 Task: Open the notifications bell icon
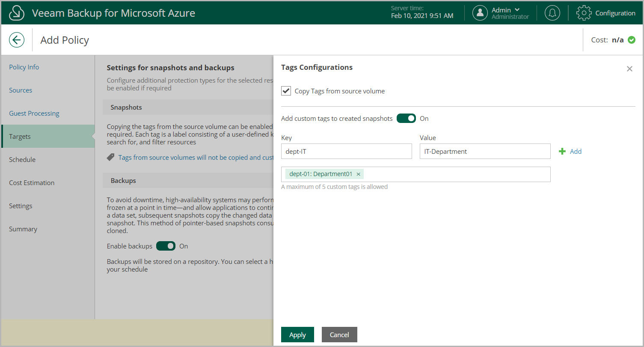click(x=552, y=13)
